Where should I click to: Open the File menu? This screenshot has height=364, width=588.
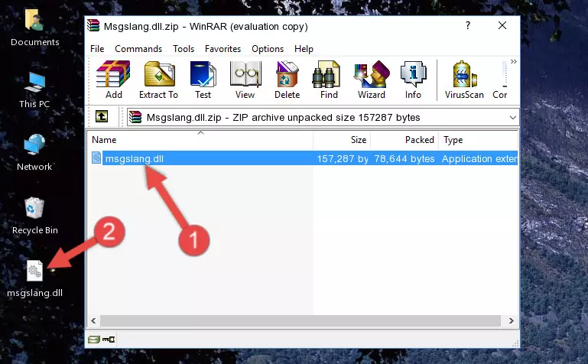(x=97, y=49)
